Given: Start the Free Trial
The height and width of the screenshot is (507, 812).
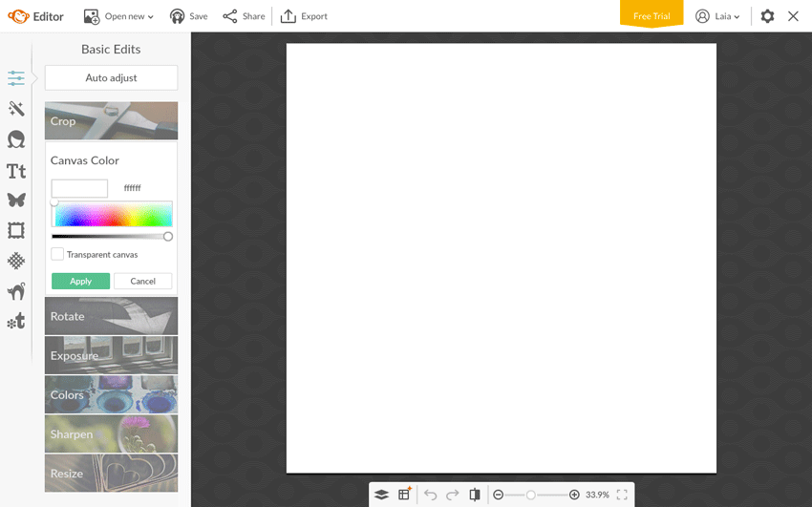Looking at the screenshot, I should pyautogui.click(x=652, y=14).
